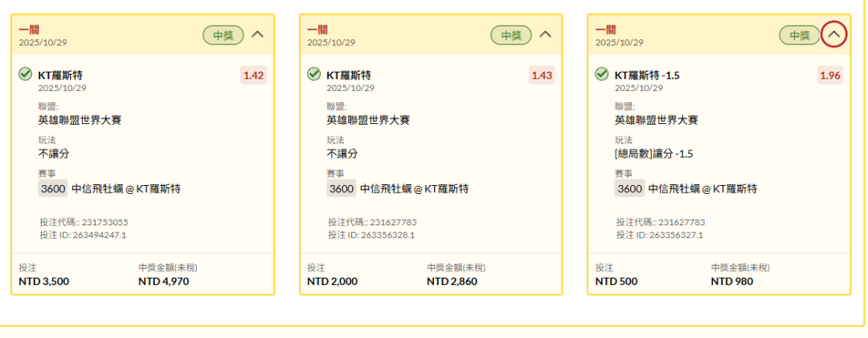This screenshot has height=338, width=868.
Task: Click the NTD 4,970 winning amount
Action: (x=165, y=282)
